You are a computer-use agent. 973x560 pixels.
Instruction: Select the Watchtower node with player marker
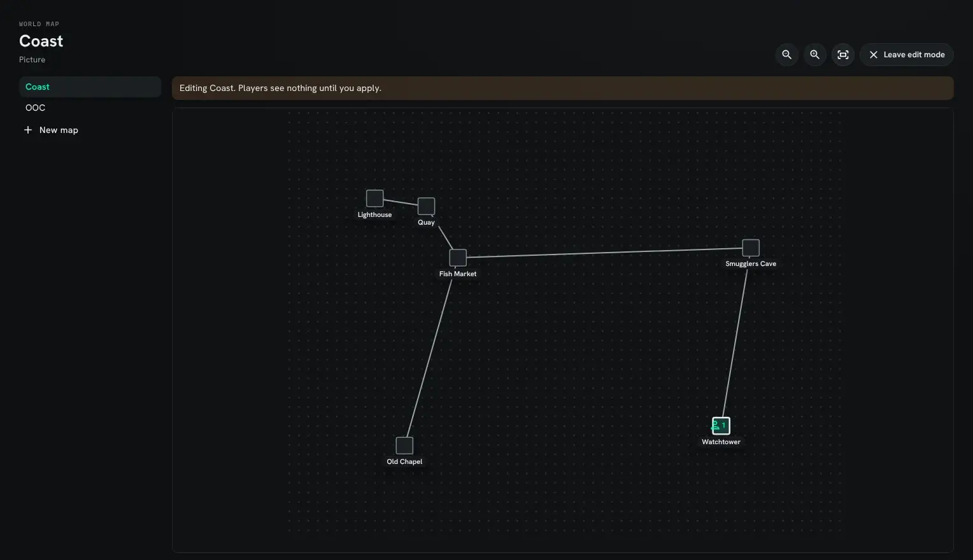point(721,426)
